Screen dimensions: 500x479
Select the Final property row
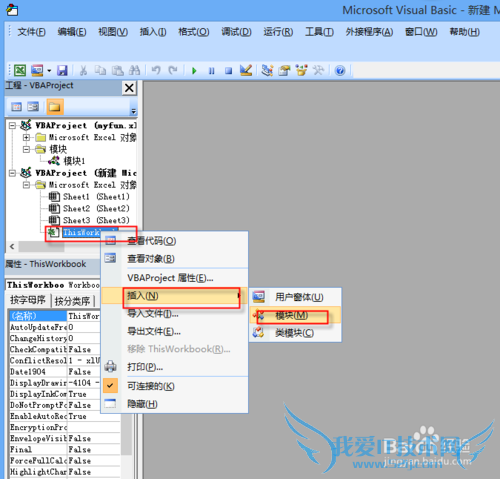point(65,450)
